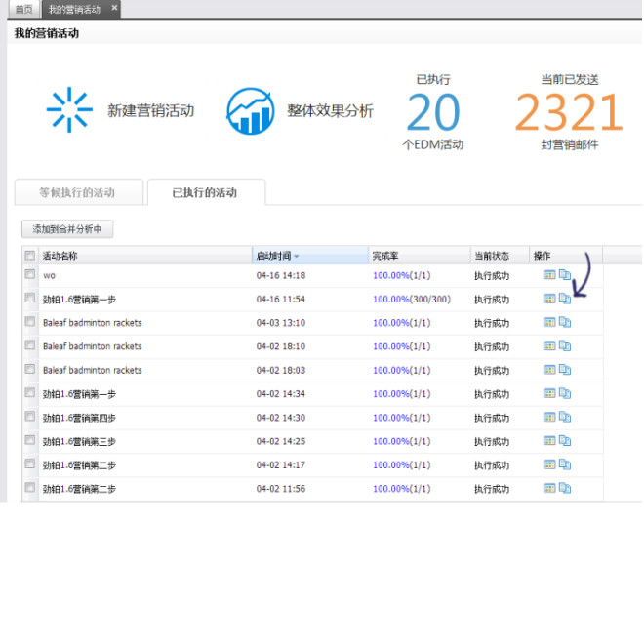The width and height of the screenshot is (644, 644).
Task: Copy the 04-16 11:54 劲铂1.6营销第一步 activity
Action: click(x=565, y=300)
